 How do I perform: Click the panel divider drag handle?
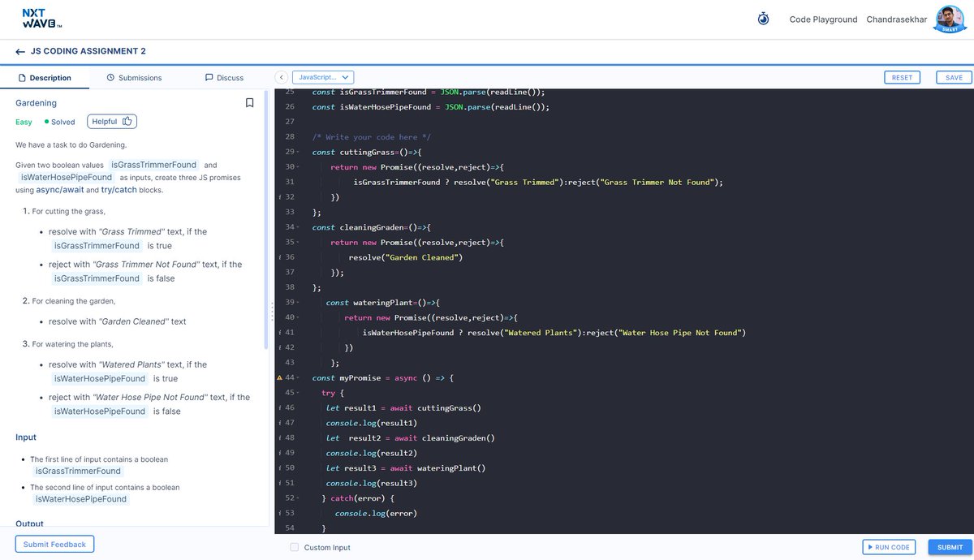pos(271,310)
